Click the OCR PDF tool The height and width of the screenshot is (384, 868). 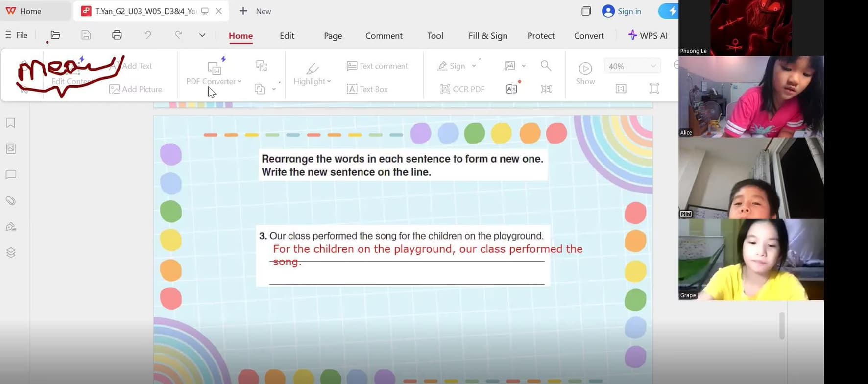(462, 89)
